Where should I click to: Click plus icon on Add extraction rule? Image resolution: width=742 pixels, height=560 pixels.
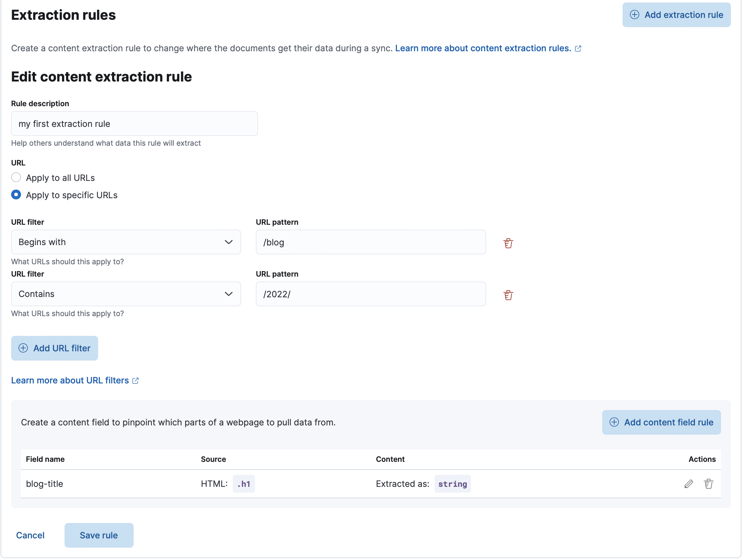(x=635, y=15)
